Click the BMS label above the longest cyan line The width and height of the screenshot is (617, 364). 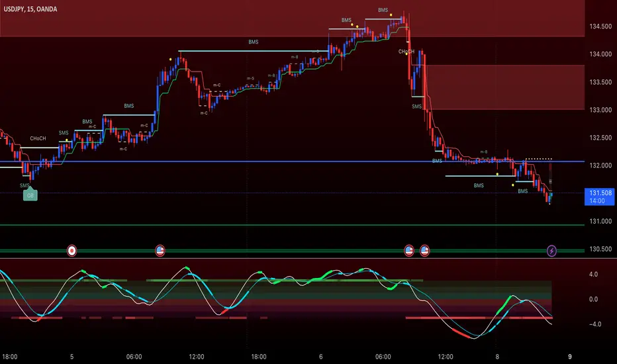254,42
